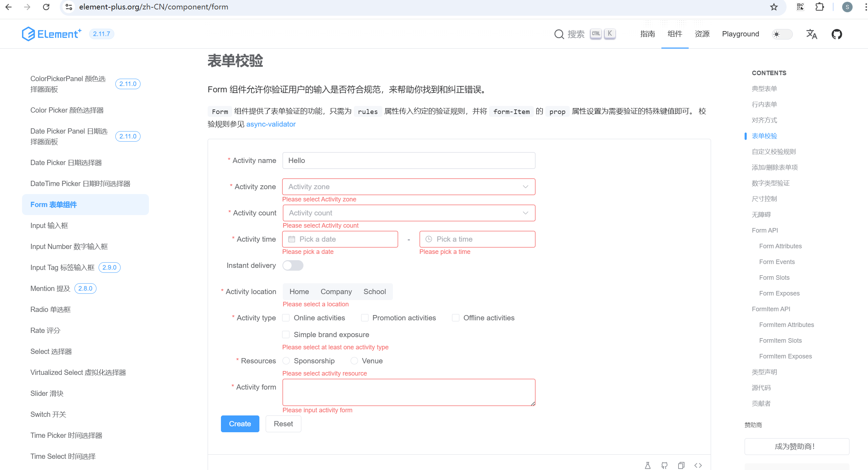The image size is (868, 470).
Task: Open the Playground menu item
Action: pyautogui.click(x=740, y=34)
